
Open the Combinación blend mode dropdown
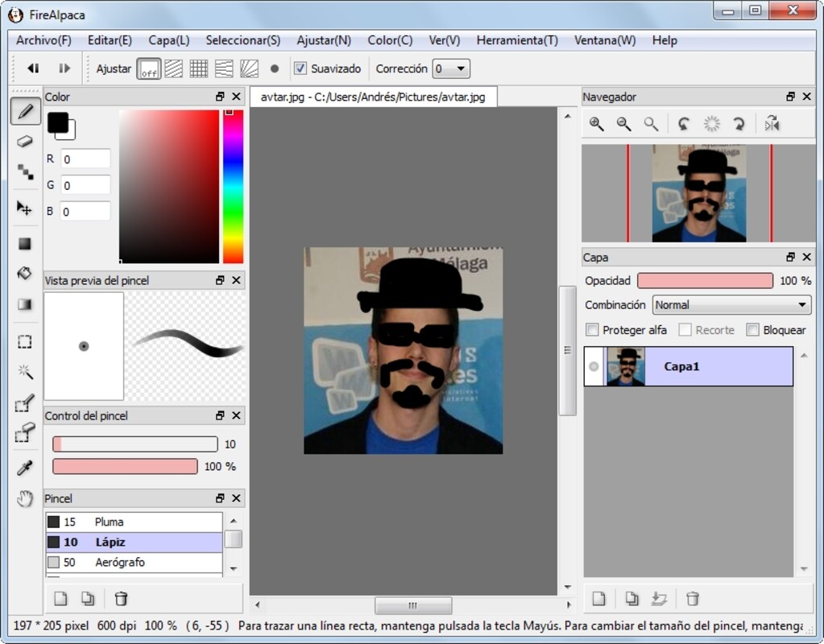click(x=731, y=305)
